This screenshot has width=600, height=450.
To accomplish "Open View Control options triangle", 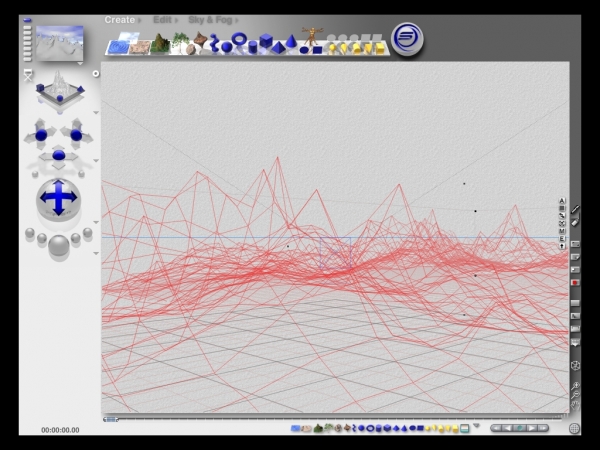I will [96, 112].
